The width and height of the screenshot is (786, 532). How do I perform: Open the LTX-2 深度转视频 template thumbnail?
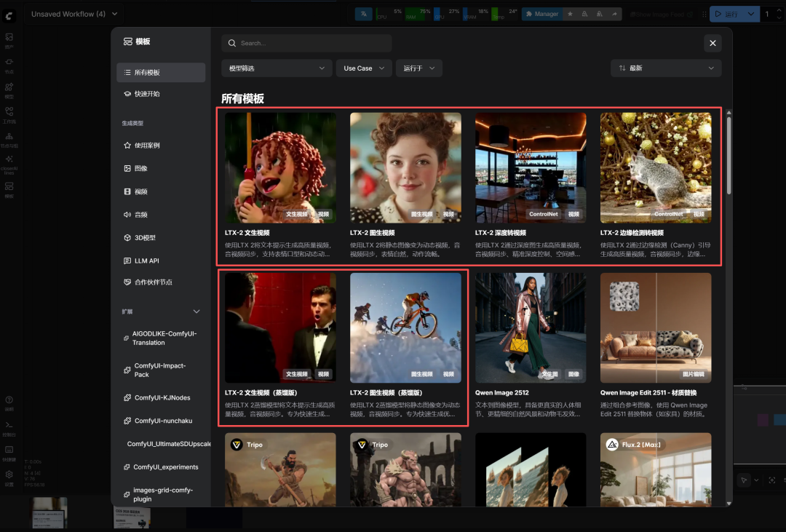[531, 167]
